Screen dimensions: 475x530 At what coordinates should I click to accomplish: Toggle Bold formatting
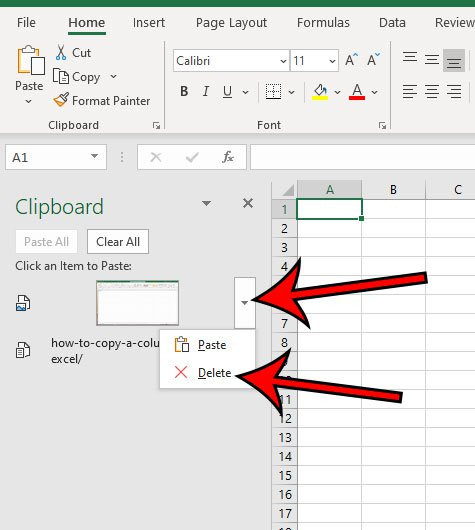184,91
